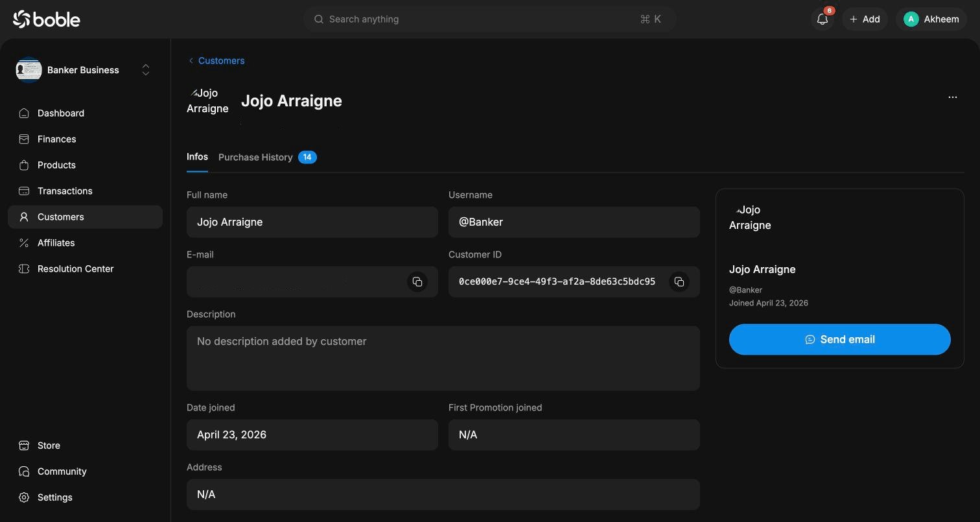
Task: Open Store from the sidebar
Action: click(85, 445)
